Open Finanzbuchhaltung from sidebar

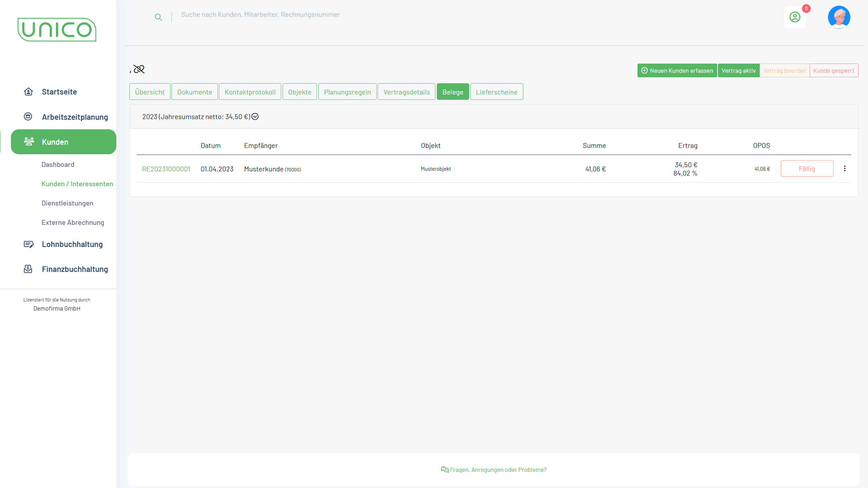[x=75, y=269]
